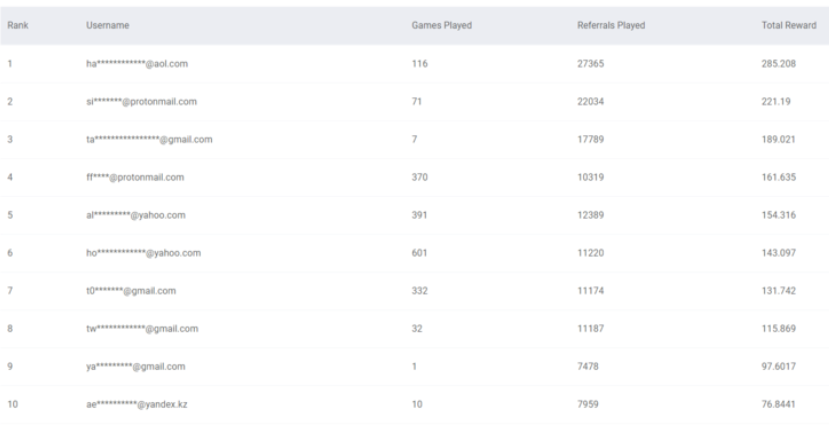This screenshot has width=829, height=437.
Task: Click the Rank column header
Action: click(x=16, y=23)
